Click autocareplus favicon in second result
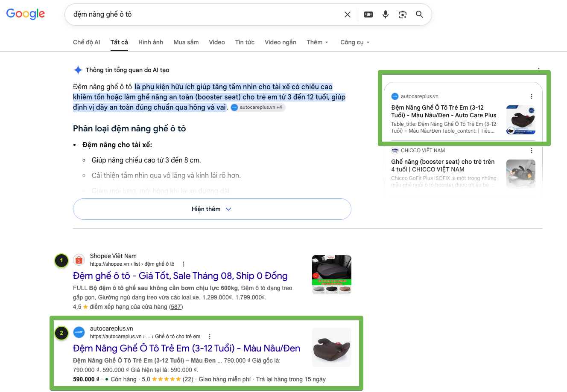The height and width of the screenshot is (392, 567). 79,332
